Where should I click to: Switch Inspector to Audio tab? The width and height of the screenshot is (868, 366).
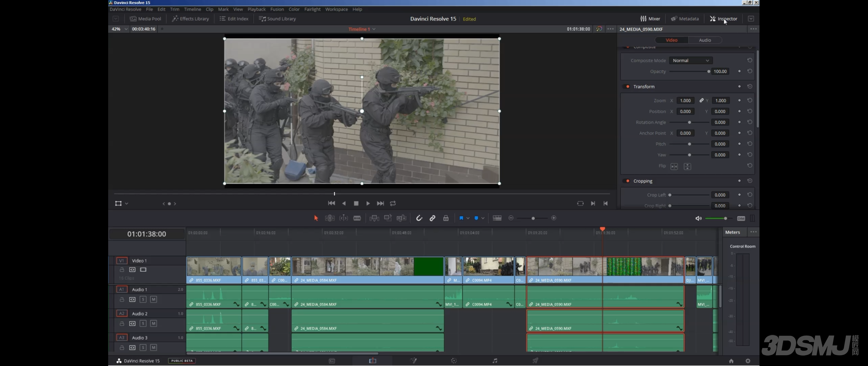click(705, 40)
